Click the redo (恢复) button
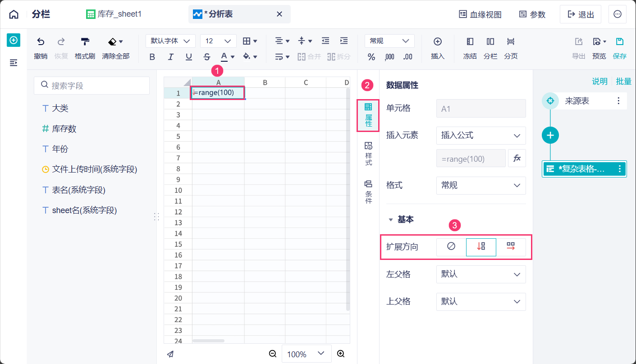The height and width of the screenshot is (364, 636). 61,49
